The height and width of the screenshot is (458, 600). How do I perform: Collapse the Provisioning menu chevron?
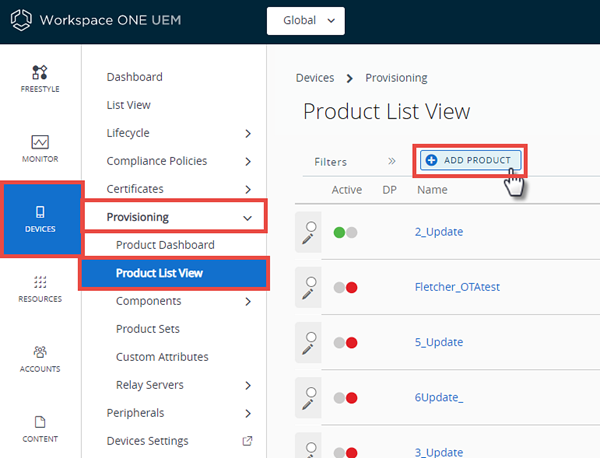248,218
